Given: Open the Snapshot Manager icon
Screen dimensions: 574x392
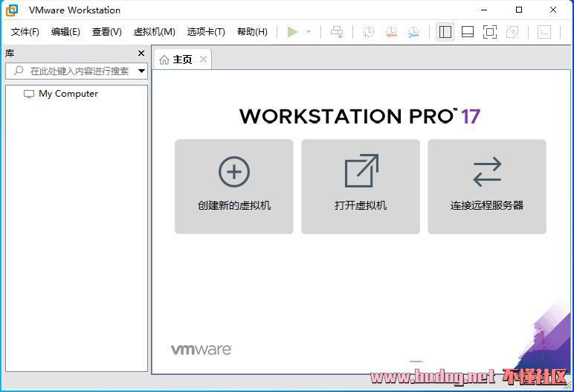Looking at the screenshot, I should coord(413,32).
